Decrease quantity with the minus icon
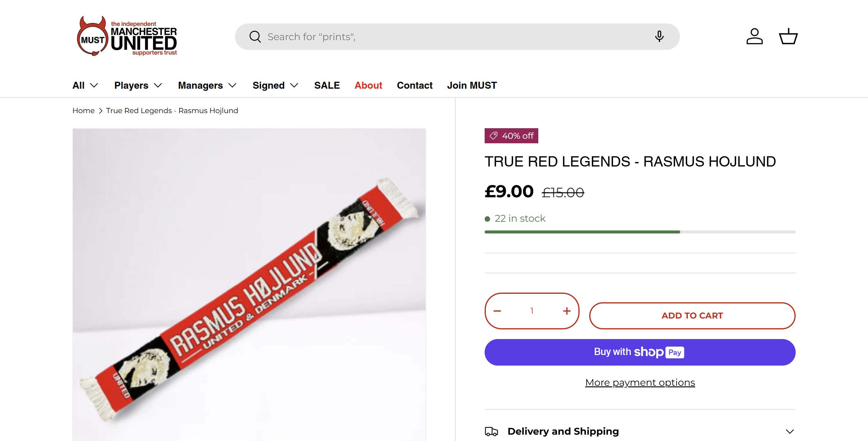The image size is (868, 441). tap(497, 311)
